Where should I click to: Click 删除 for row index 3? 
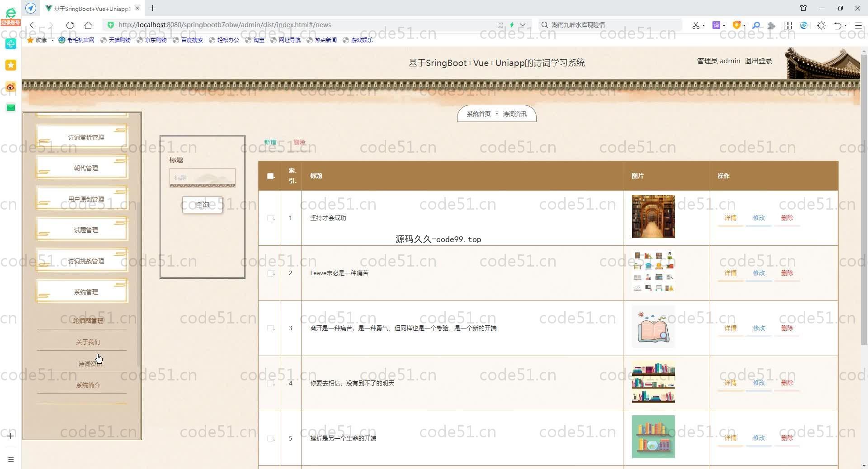(x=787, y=328)
